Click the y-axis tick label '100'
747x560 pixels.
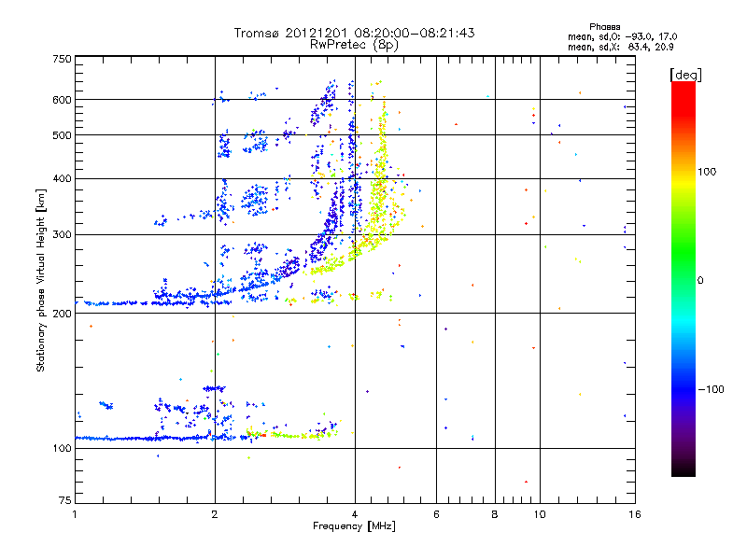pos(63,448)
